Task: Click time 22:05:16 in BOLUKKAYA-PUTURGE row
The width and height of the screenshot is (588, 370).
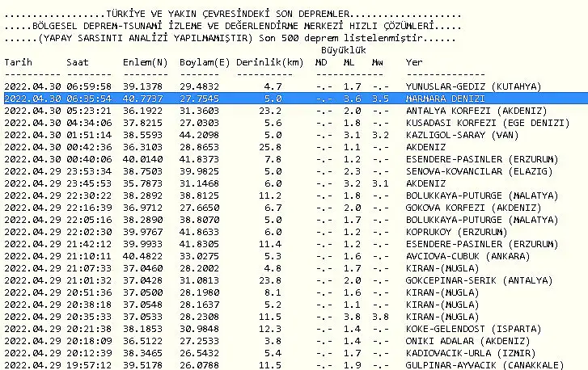Action: pos(89,220)
